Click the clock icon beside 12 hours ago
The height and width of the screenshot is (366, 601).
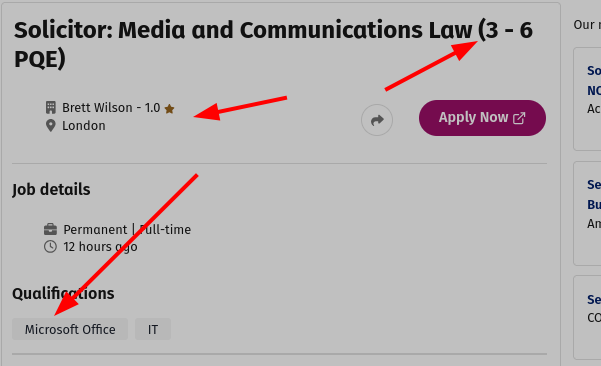pos(50,246)
